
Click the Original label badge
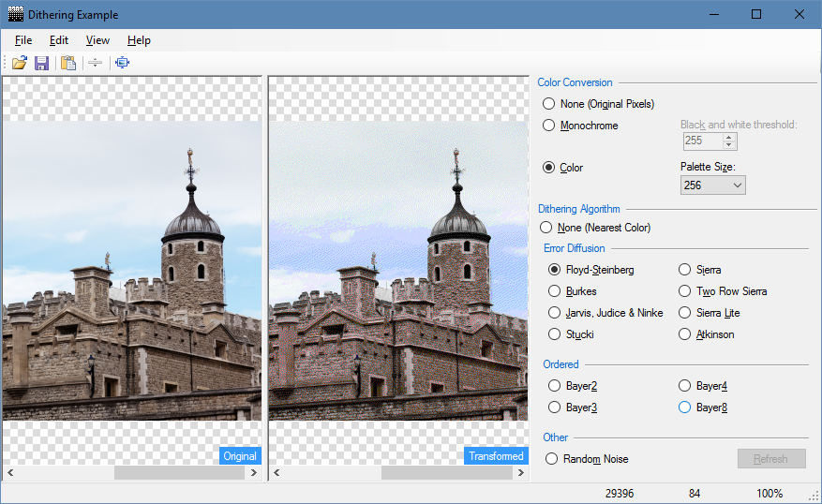[240, 456]
